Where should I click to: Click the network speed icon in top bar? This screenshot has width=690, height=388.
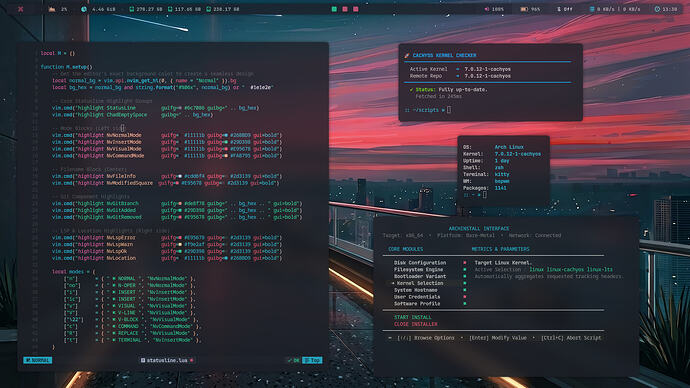tap(592, 9)
